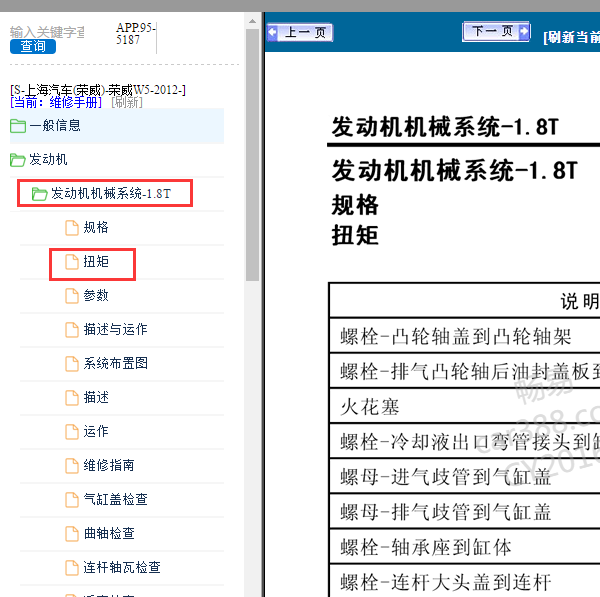Click table row 螺母-排气歧管到气缸盖
Image resolution: width=600 pixels, height=597 pixels.
click(x=465, y=512)
